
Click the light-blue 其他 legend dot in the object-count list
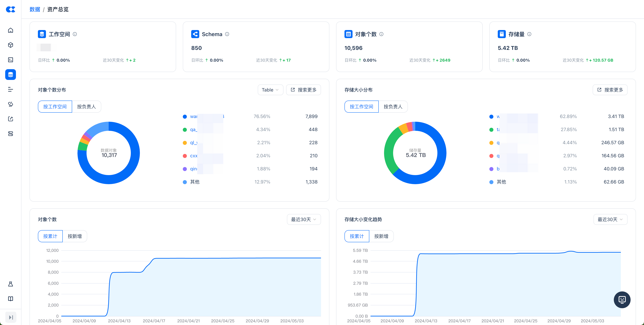[x=185, y=182]
